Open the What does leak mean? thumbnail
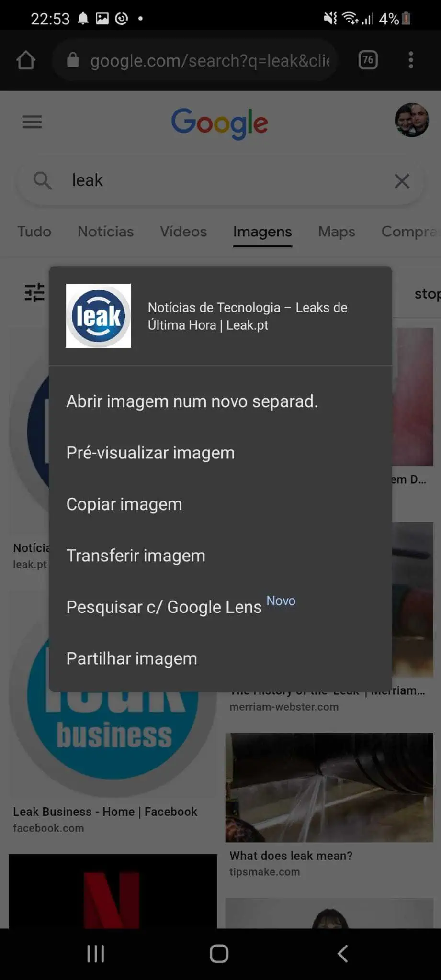441x980 pixels. click(329, 788)
